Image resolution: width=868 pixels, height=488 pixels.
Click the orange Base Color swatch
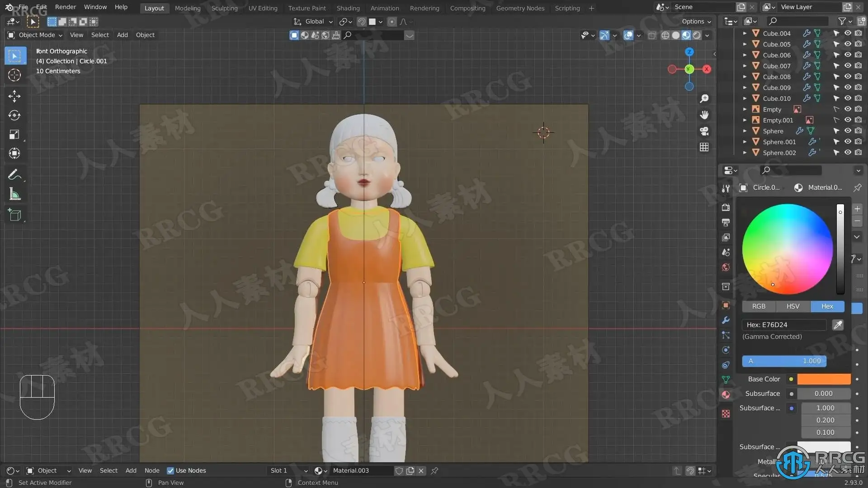tap(823, 379)
